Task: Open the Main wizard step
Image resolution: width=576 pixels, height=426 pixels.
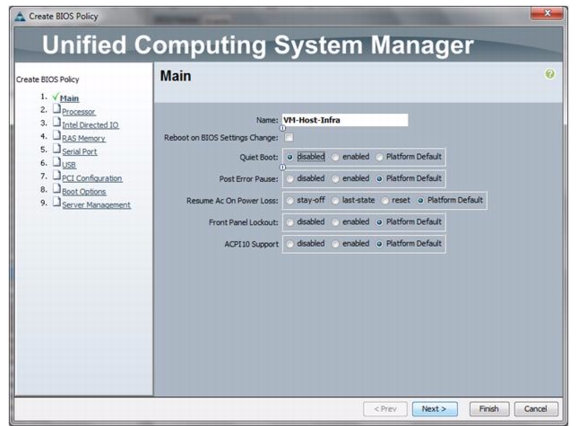Action: click(69, 98)
